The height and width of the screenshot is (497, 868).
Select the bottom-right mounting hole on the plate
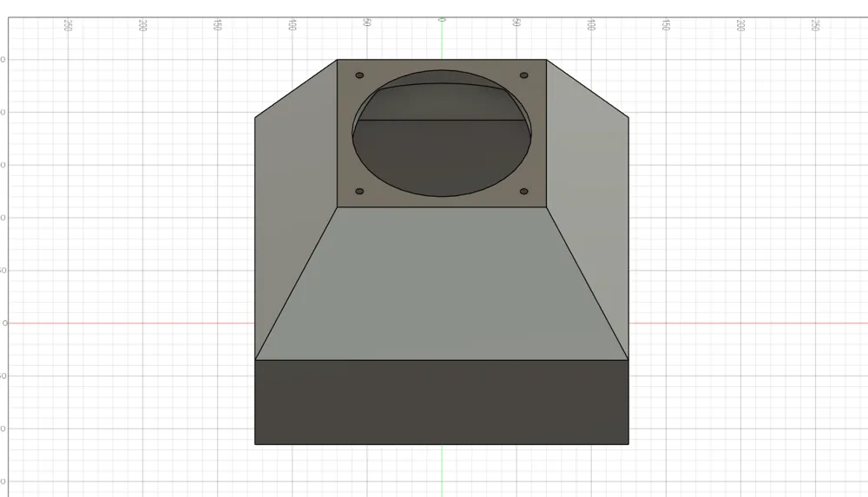pos(523,192)
